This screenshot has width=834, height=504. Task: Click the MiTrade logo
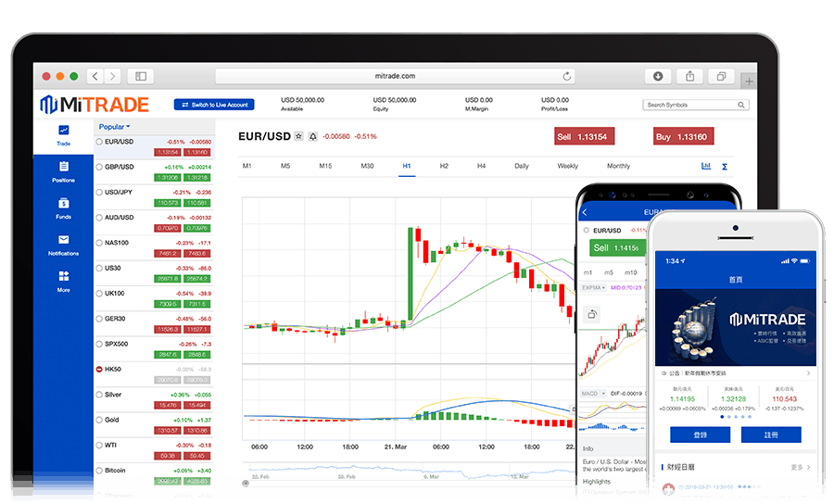click(x=95, y=105)
